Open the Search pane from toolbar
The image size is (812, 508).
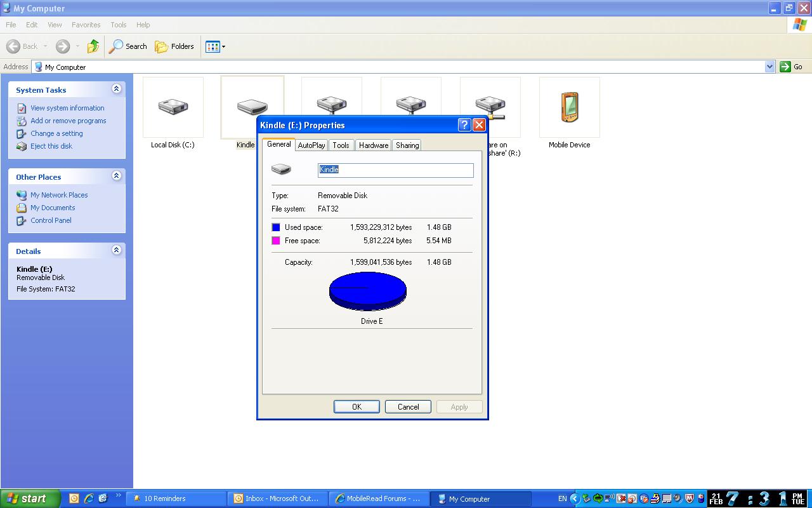pyautogui.click(x=128, y=46)
